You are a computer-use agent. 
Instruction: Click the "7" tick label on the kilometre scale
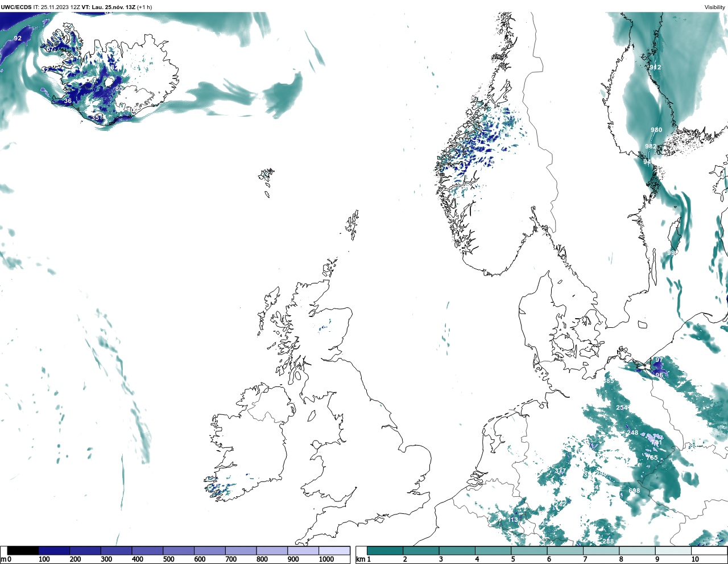[x=585, y=559]
